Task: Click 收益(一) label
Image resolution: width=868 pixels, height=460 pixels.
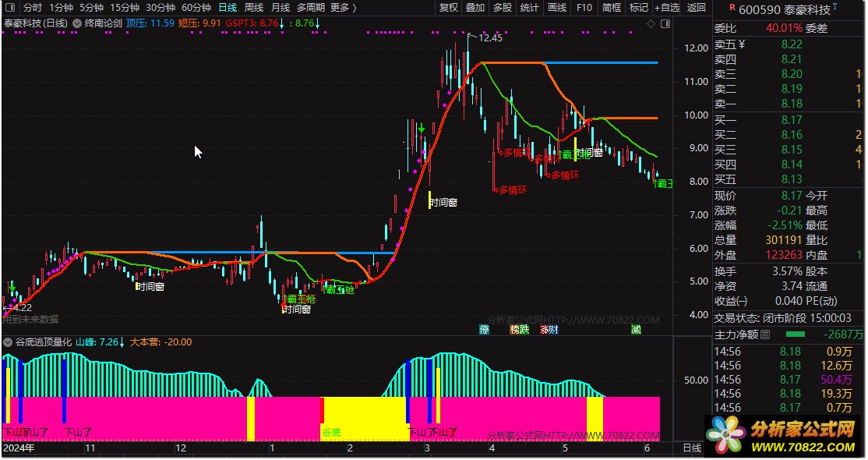Action: [x=731, y=301]
